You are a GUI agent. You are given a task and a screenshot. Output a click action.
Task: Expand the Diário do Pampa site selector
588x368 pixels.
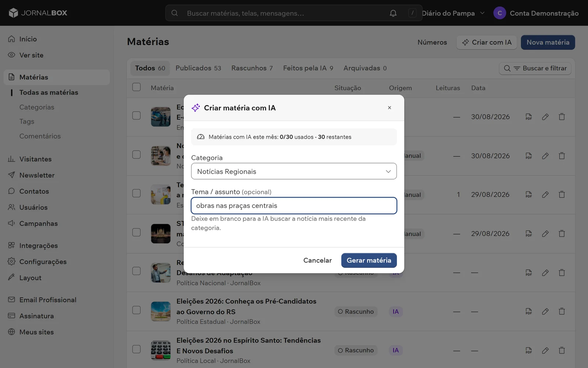pos(453,13)
